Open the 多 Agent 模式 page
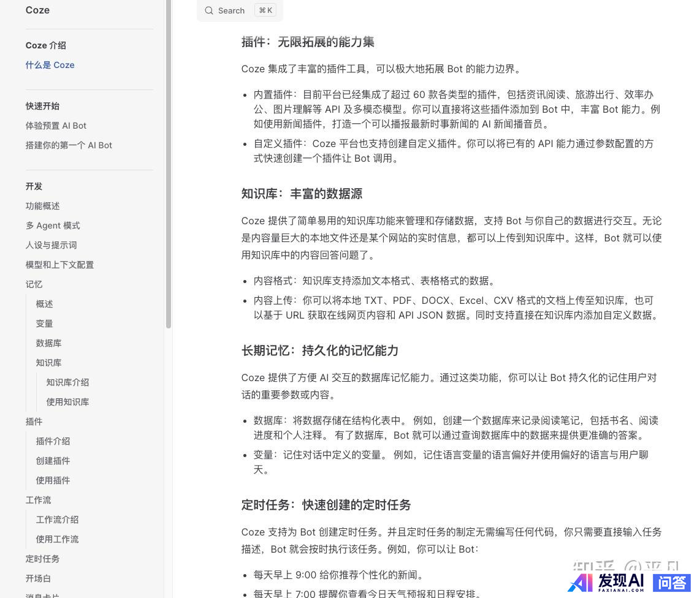700x598 pixels. 53,225
